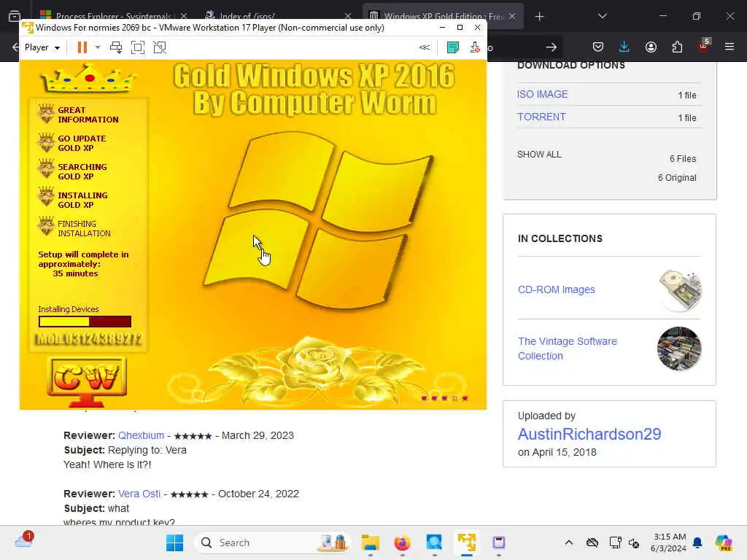The height and width of the screenshot is (560, 747).
Task: Open the list all tabs dropdown
Action: pos(603,16)
